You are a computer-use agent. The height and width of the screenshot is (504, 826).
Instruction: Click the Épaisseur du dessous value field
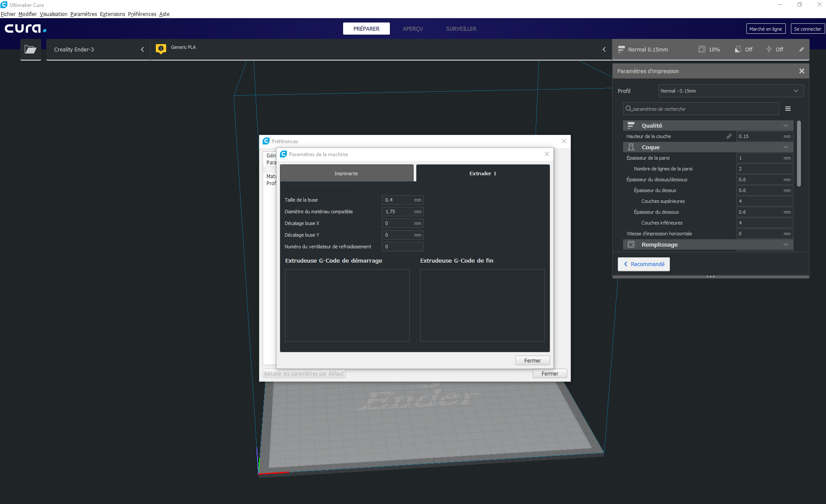765,212
